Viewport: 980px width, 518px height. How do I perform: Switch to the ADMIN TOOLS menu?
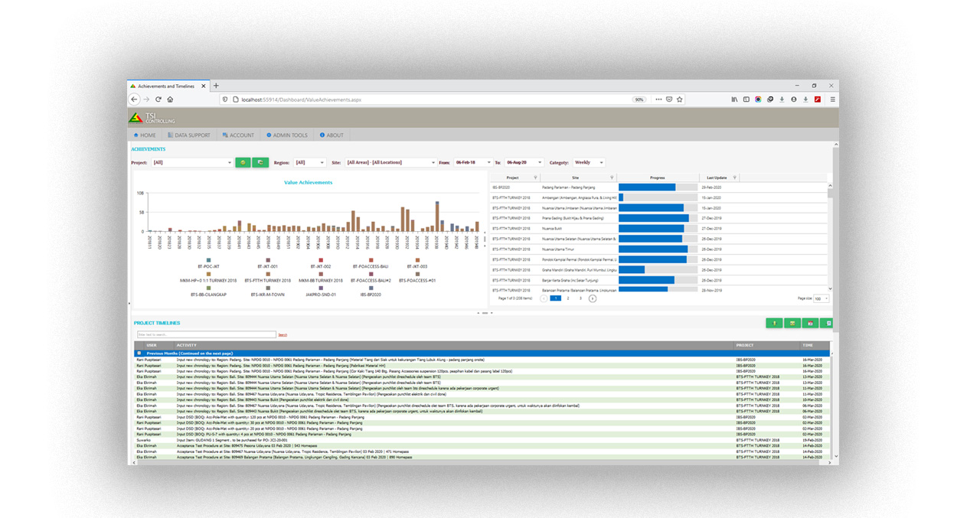pyautogui.click(x=286, y=134)
